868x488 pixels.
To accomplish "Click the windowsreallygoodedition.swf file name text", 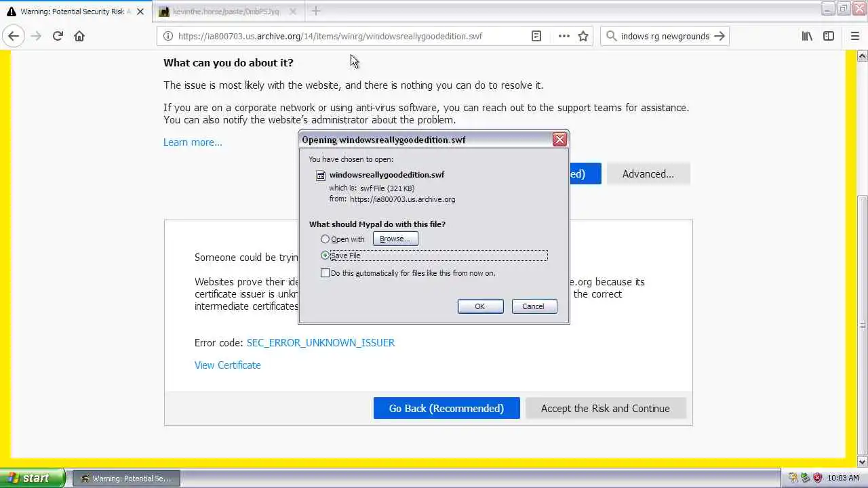I will click(x=387, y=175).
